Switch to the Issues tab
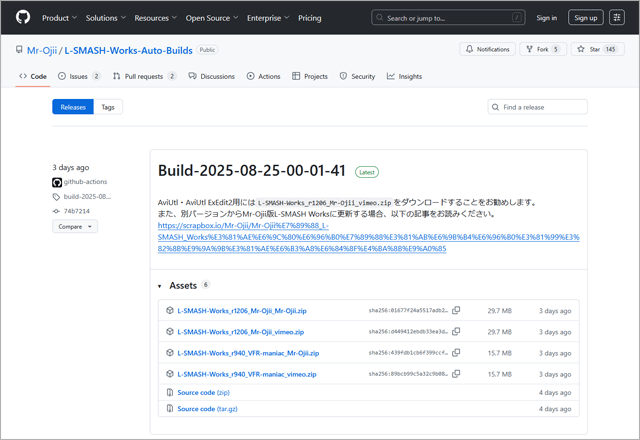640x440 pixels. coord(79,76)
